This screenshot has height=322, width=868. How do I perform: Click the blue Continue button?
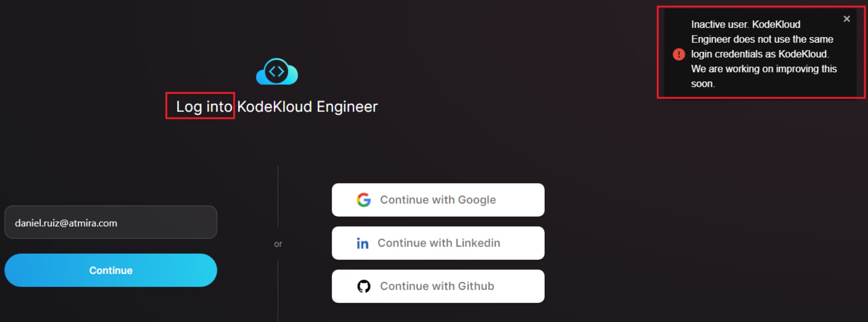pyautogui.click(x=111, y=270)
